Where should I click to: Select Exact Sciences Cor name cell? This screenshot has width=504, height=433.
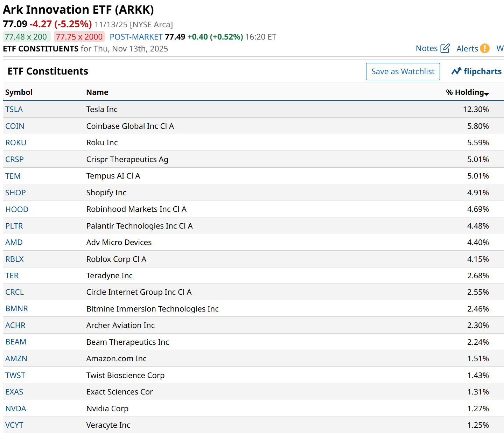120,392
